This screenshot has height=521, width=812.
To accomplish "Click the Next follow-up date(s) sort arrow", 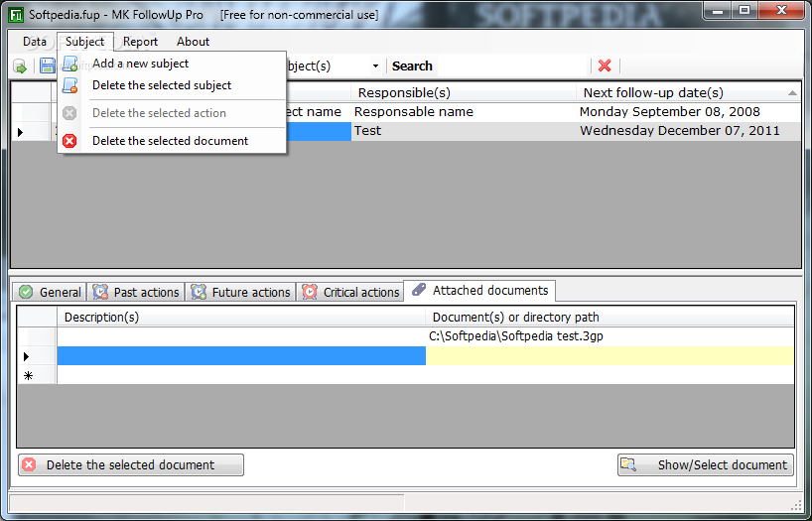I will [792, 93].
